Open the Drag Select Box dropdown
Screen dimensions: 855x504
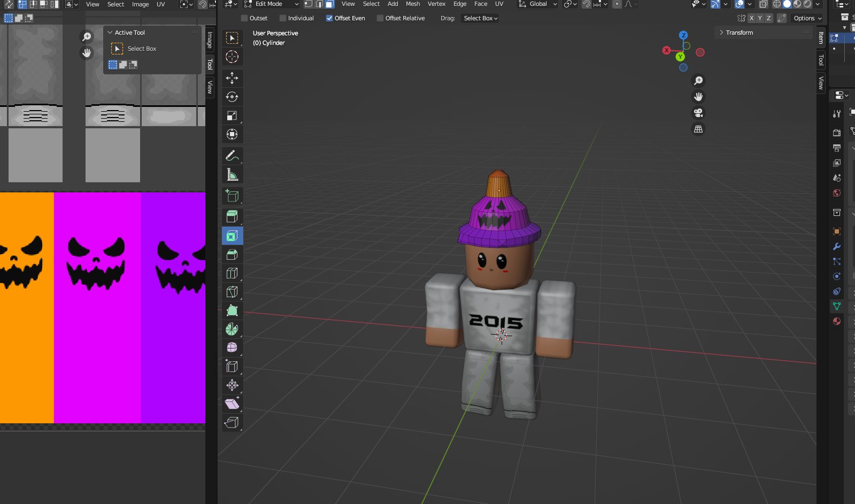click(480, 18)
